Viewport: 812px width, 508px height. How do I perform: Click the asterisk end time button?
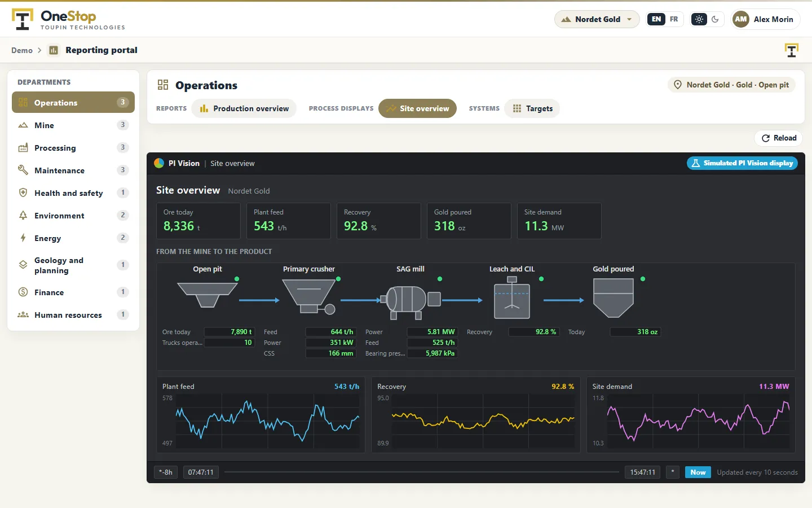(673, 472)
